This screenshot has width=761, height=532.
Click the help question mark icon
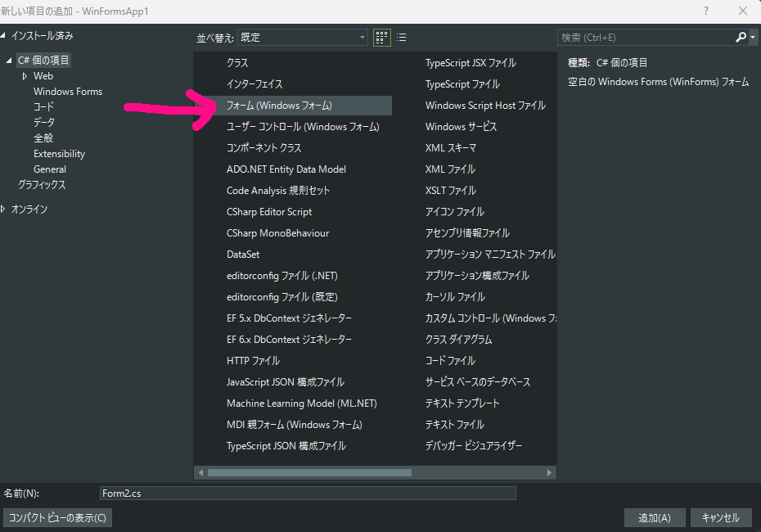(706, 11)
